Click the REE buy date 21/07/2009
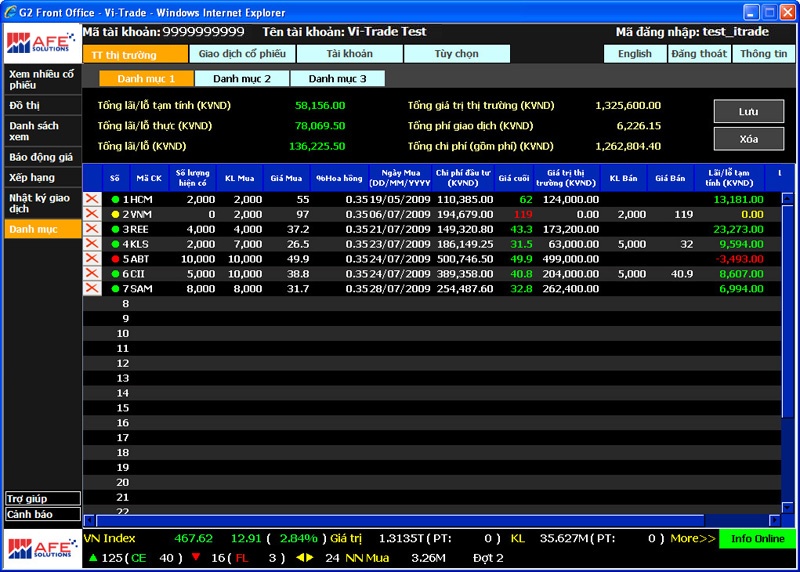 click(x=400, y=229)
